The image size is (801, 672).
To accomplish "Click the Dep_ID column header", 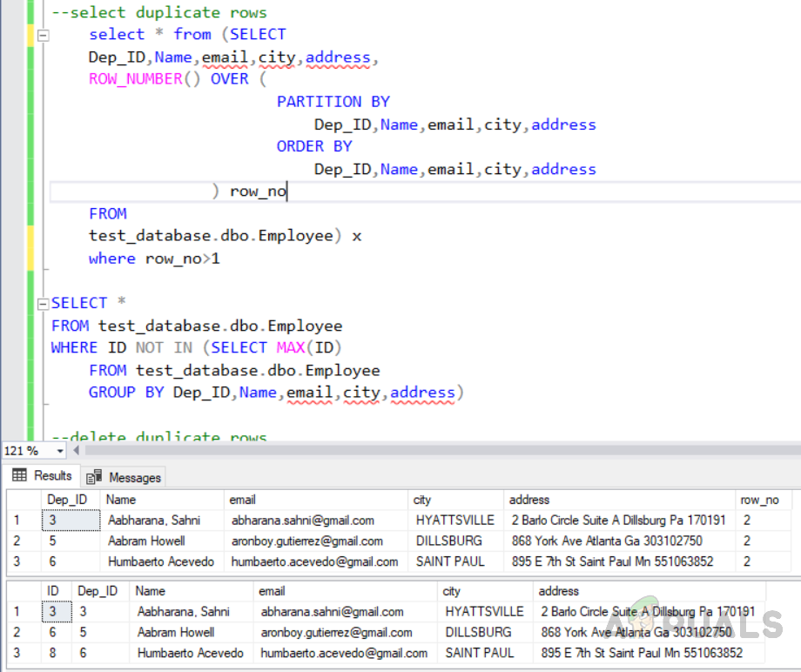I will click(x=67, y=499).
